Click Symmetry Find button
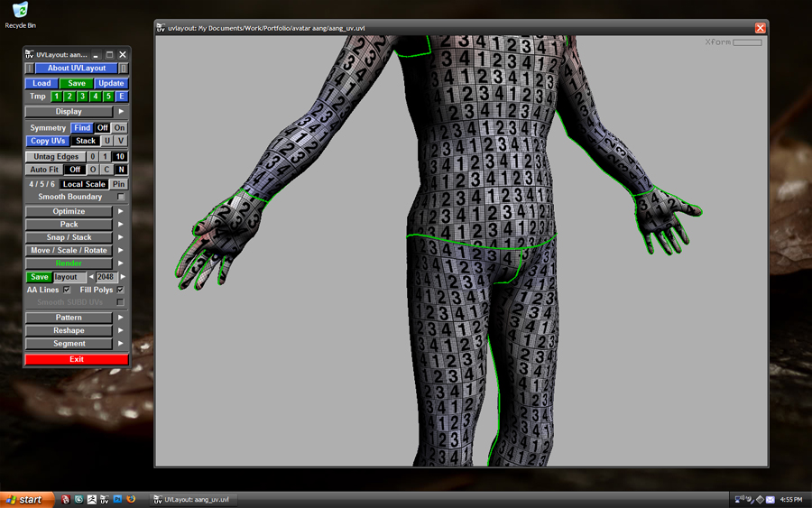Viewport: 812px width, 508px height. [x=82, y=127]
